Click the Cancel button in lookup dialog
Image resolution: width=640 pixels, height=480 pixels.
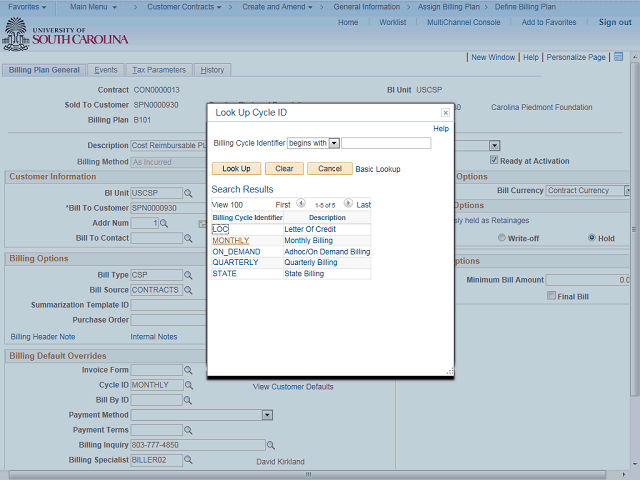coord(330,169)
